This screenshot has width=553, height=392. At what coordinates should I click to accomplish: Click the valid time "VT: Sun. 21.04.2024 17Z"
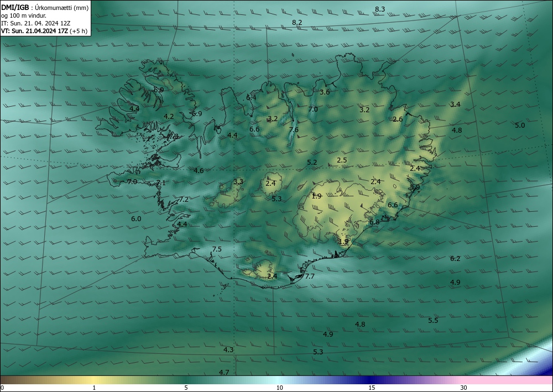pos(35,31)
